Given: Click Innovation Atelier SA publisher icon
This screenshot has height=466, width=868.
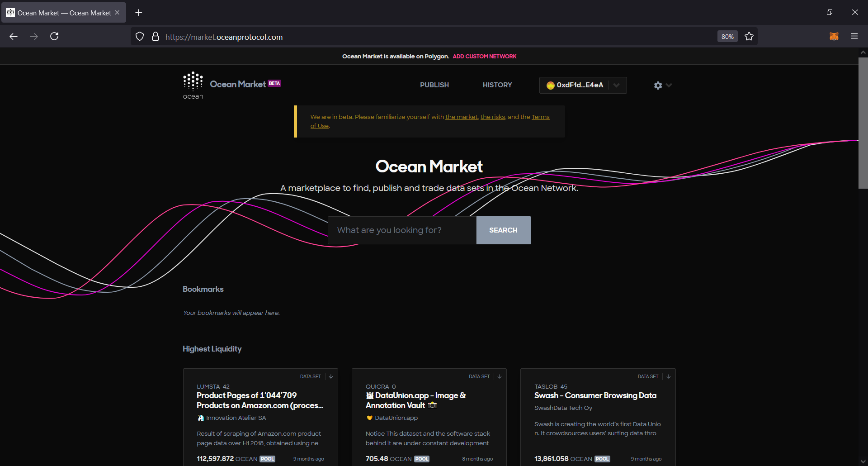Looking at the screenshot, I should click(201, 418).
